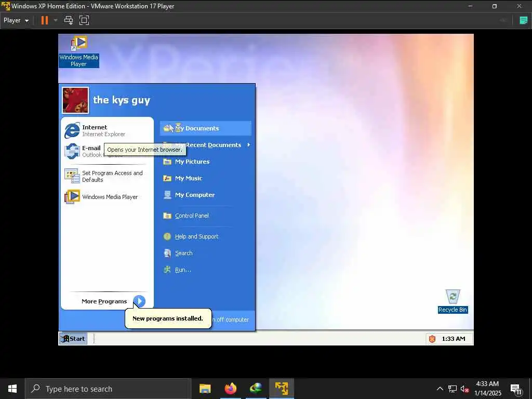
Task: Click the Type here to search box
Action: (108, 389)
